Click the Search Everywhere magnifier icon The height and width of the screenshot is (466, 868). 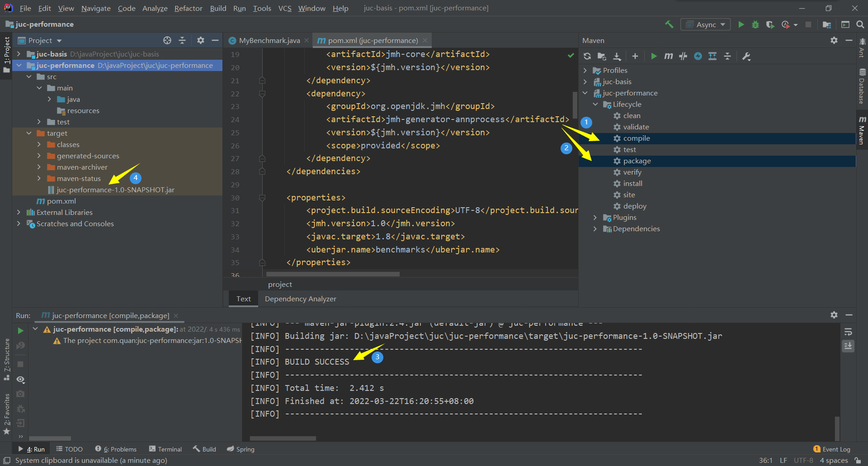(x=860, y=24)
